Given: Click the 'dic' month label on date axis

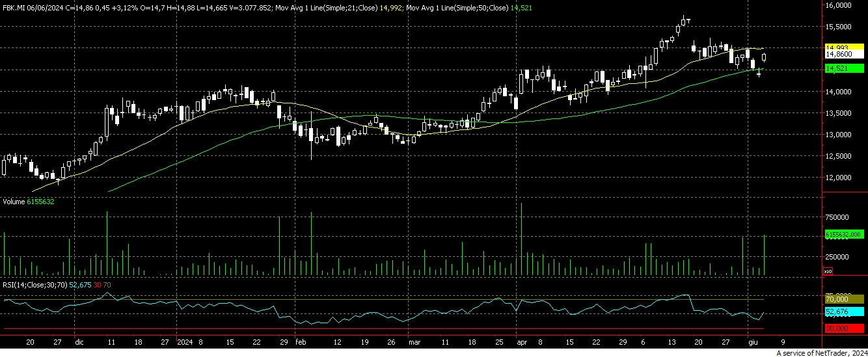Looking at the screenshot, I should (x=79, y=341).
